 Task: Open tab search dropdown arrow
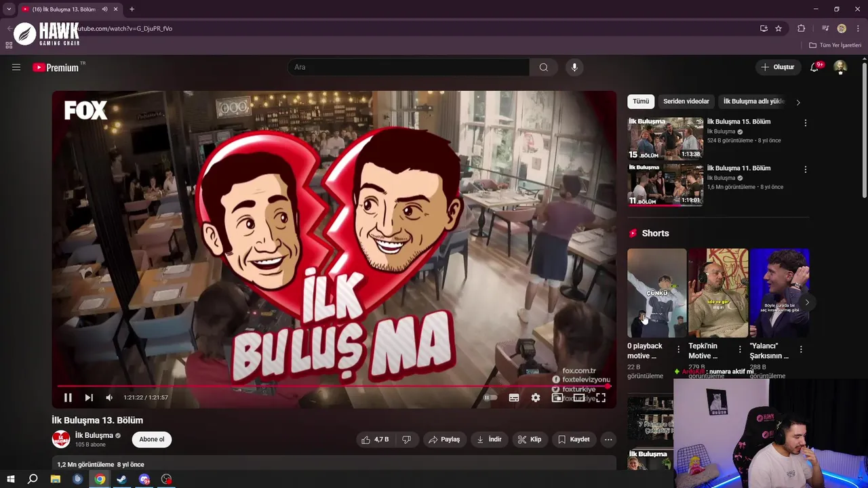[9, 9]
